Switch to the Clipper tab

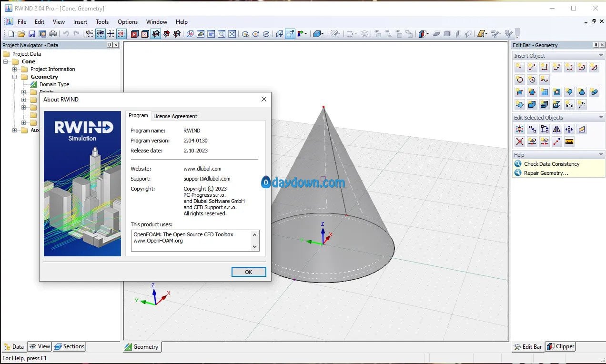(x=560, y=346)
